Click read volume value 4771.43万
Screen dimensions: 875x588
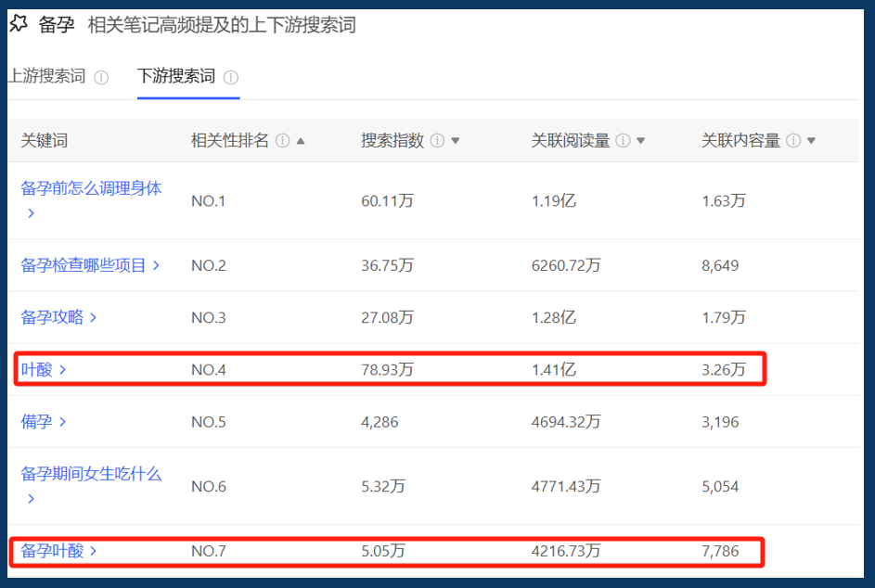(566, 487)
